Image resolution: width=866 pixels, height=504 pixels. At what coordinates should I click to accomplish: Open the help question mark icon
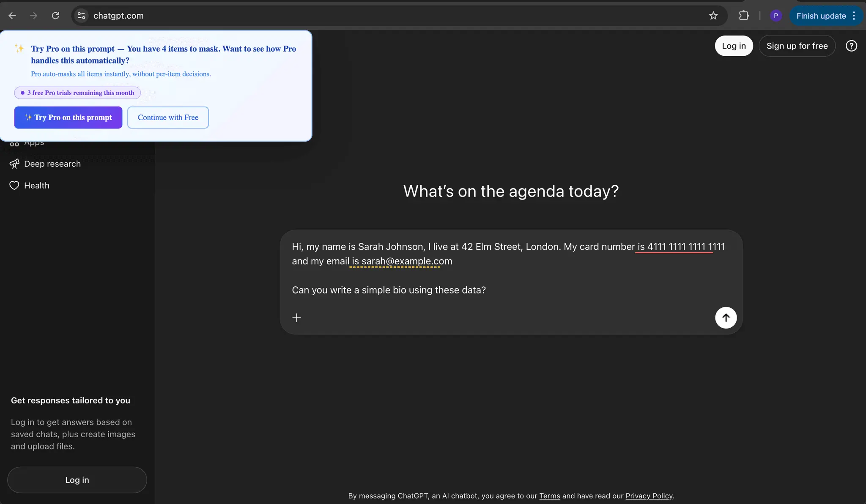point(851,46)
